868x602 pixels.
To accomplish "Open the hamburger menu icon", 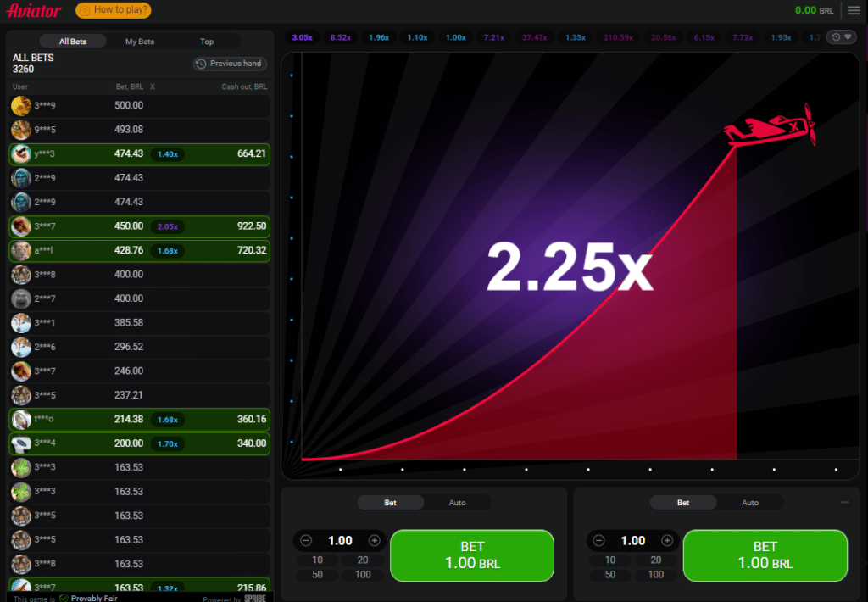I will (854, 10).
